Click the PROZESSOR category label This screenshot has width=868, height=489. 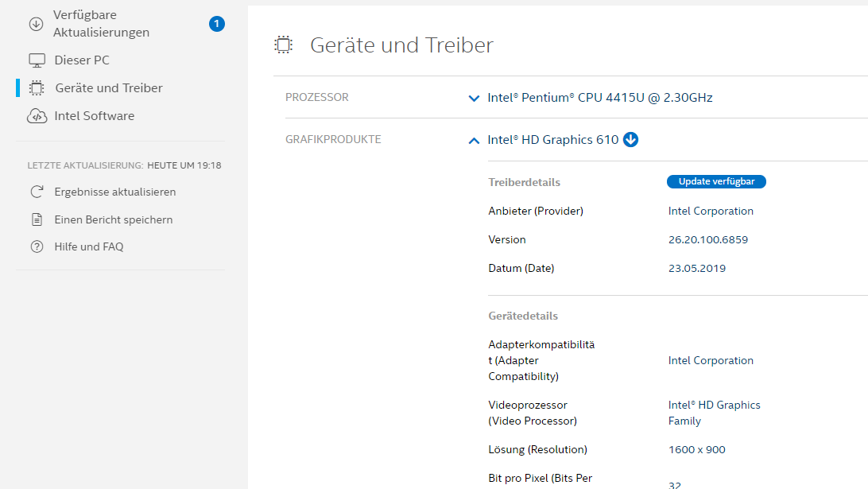click(317, 98)
